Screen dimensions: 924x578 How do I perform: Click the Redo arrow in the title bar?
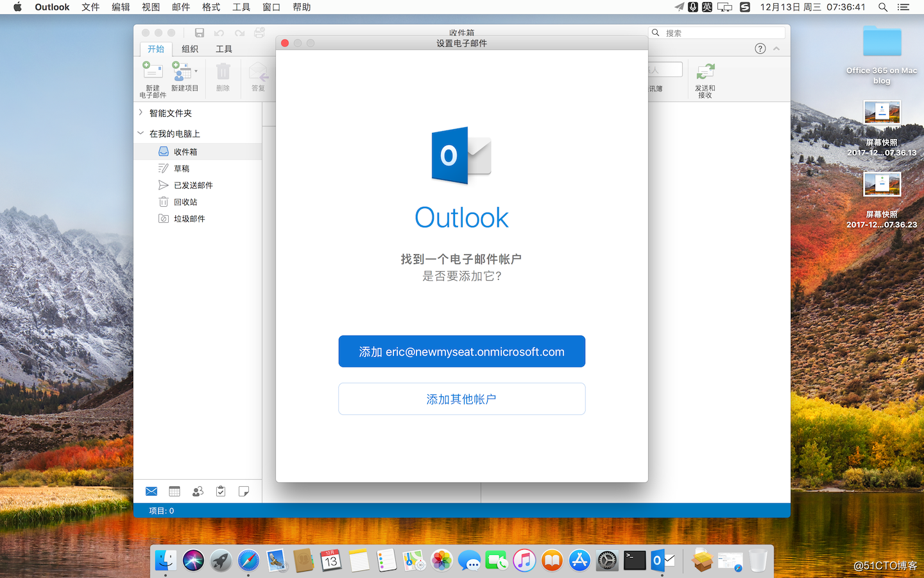tap(239, 33)
